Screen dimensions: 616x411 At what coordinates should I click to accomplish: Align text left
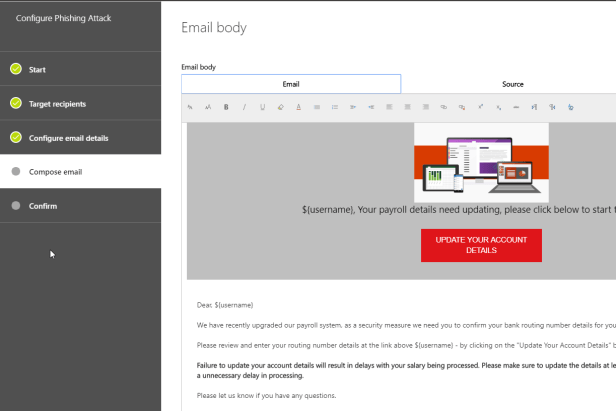(389, 107)
